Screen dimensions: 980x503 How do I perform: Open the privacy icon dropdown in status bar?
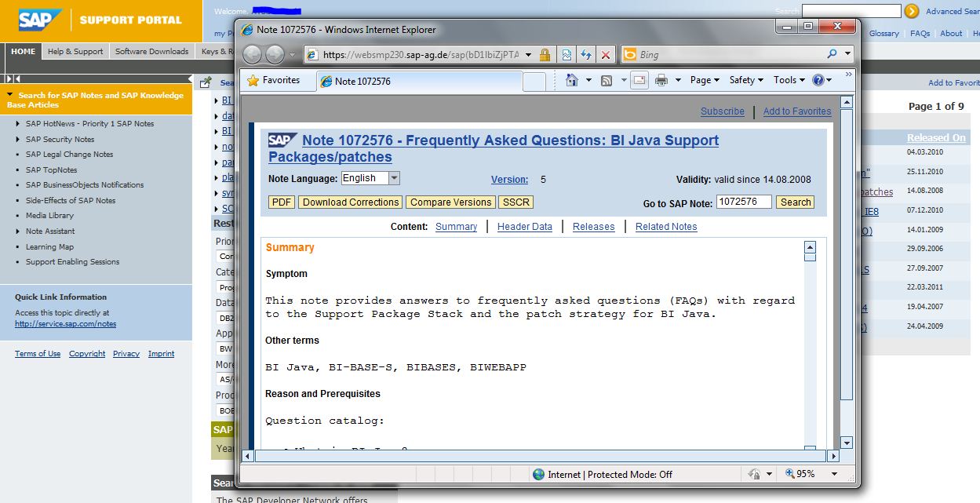(x=769, y=474)
